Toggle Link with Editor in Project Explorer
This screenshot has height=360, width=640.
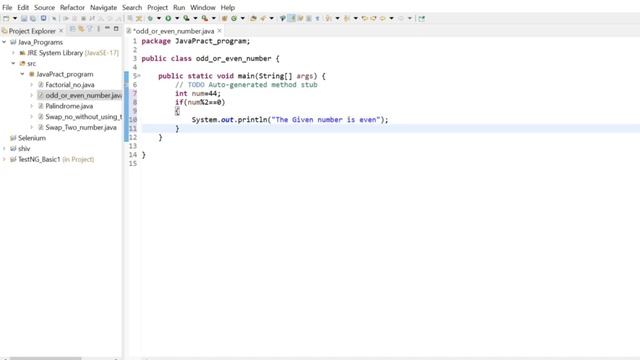click(81, 29)
